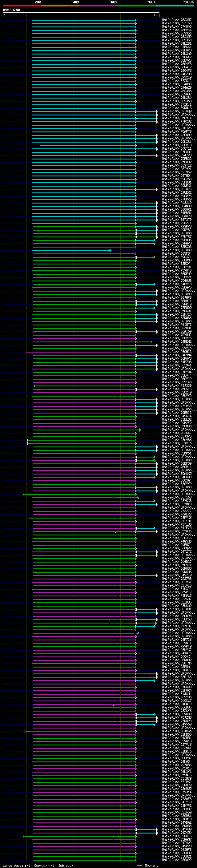Select the UniRef100_A0JJL9 hit
This screenshot has width=197, height=868.
(177, 203)
